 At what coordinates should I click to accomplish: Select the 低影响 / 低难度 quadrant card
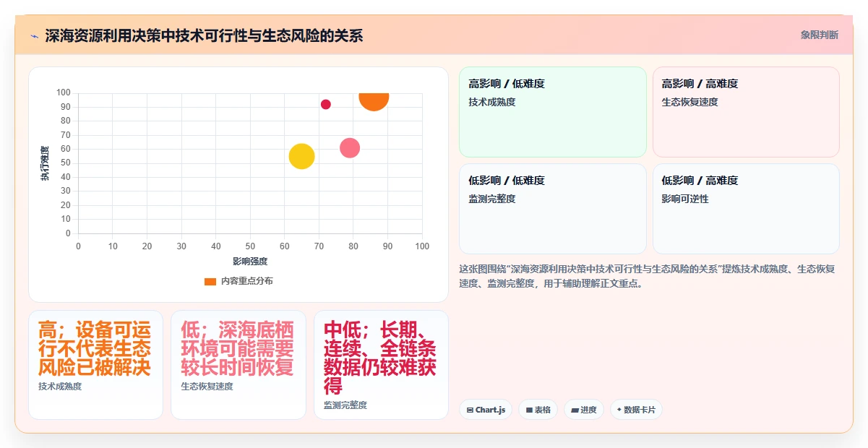(x=553, y=209)
